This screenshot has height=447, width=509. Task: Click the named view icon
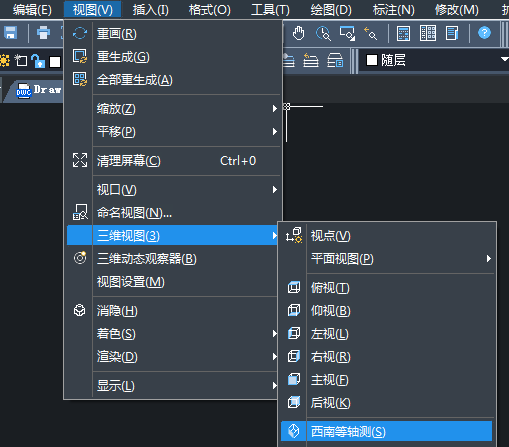80,212
